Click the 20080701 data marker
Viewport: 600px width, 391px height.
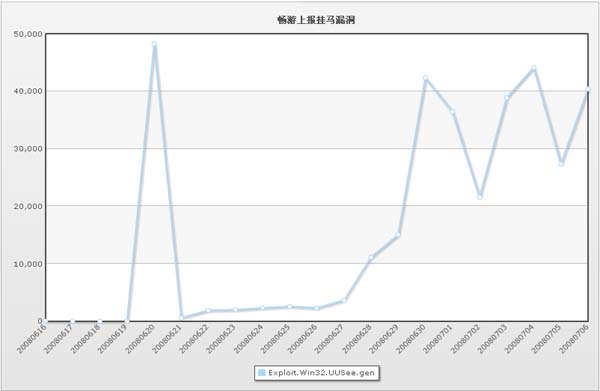(452, 112)
